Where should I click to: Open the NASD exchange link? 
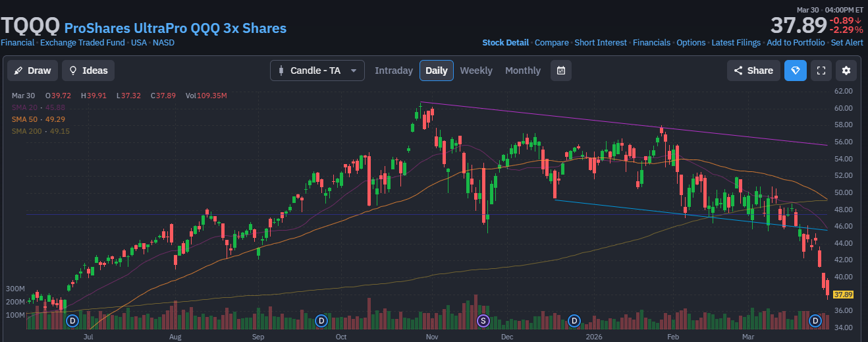pyautogui.click(x=164, y=43)
